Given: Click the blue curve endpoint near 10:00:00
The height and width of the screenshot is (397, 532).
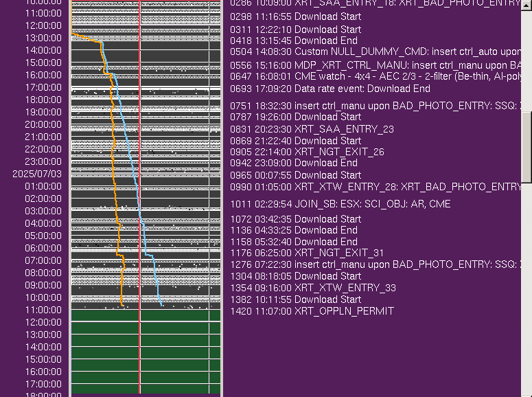Looking at the screenshot, I should [x=162, y=305].
